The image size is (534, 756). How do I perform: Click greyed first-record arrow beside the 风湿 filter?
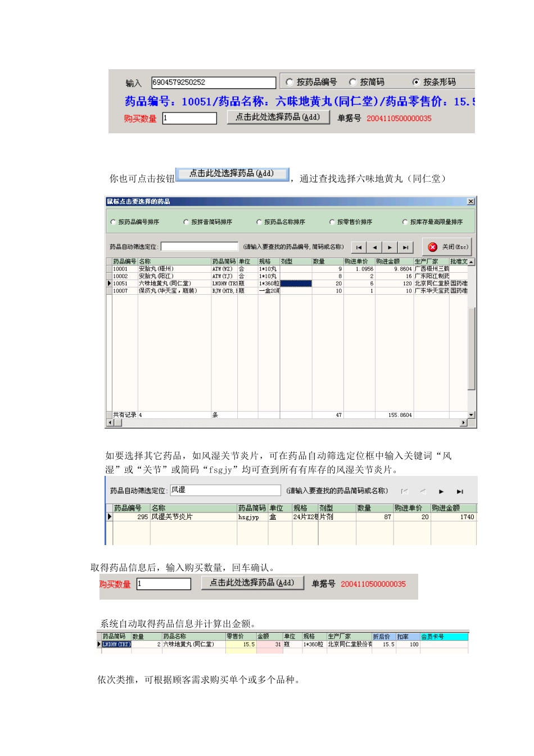click(x=405, y=491)
